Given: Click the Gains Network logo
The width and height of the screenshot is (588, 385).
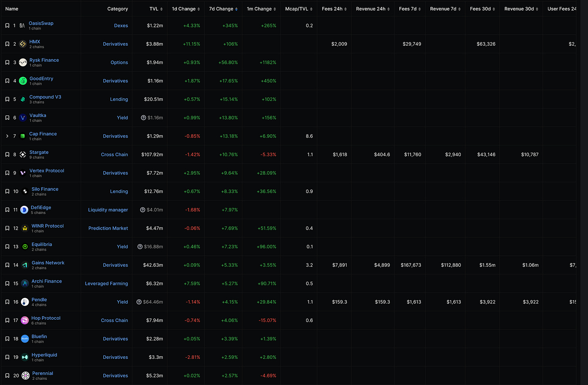Looking at the screenshot, I should pos(25,265).
